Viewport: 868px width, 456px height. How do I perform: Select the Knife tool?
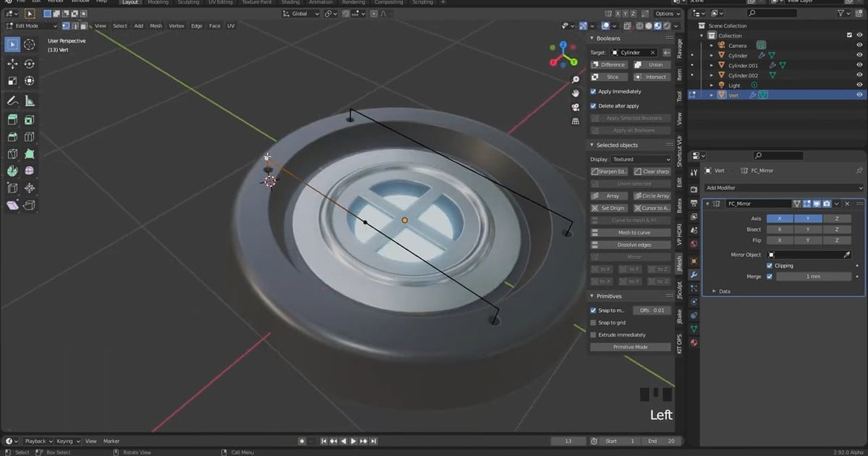pyautogui.click(x=12, y=154)
